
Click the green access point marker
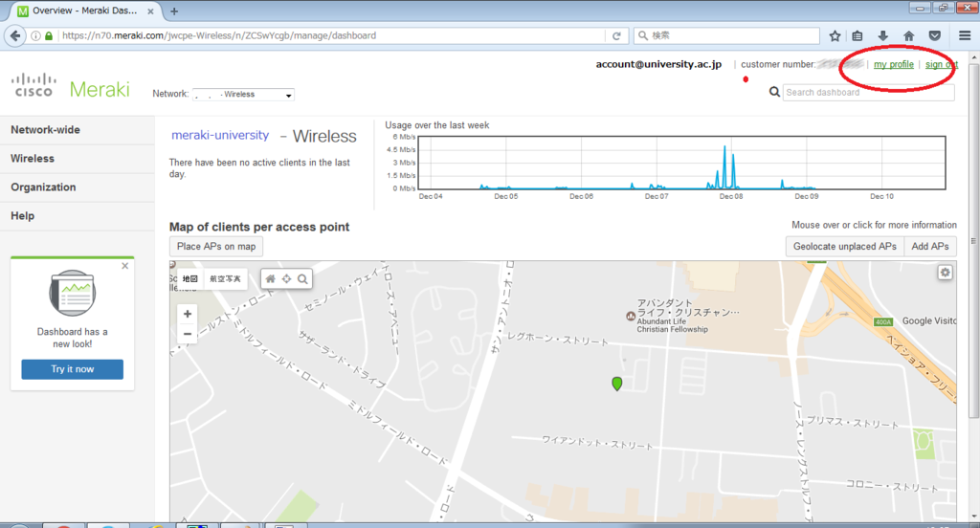tap(617, 384)
